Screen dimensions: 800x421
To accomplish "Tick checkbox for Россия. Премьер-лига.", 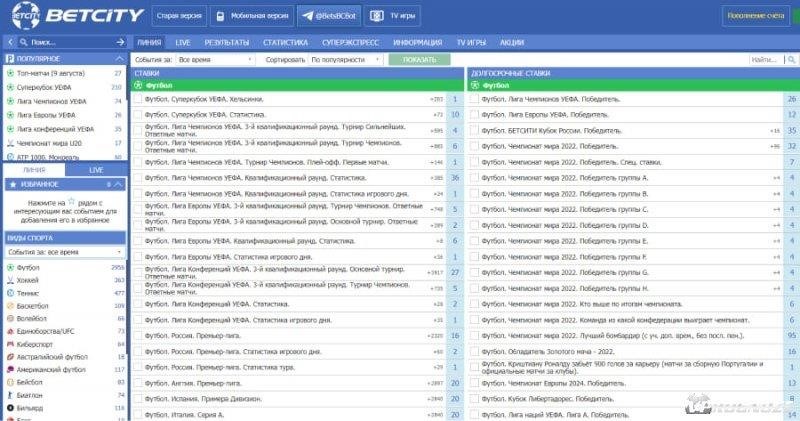I will tap(138, 336).
